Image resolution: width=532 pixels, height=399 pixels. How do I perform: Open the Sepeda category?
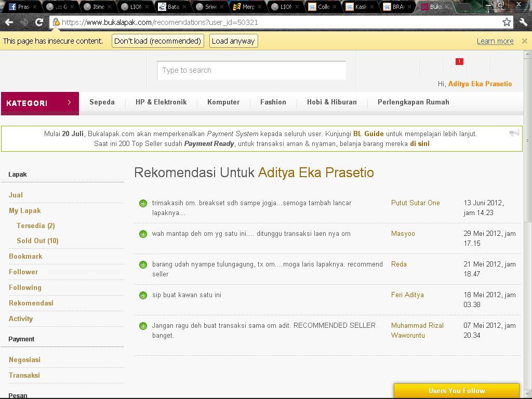coord(102,102)
